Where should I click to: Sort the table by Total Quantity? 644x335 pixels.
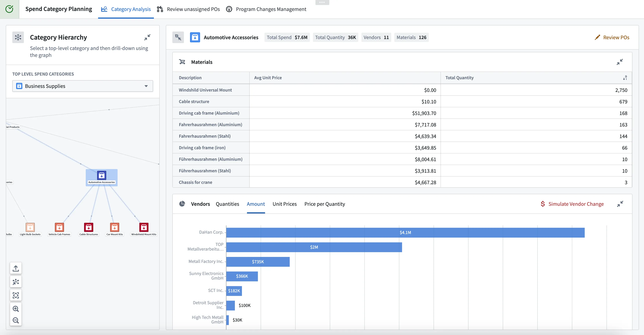(625, 78)
